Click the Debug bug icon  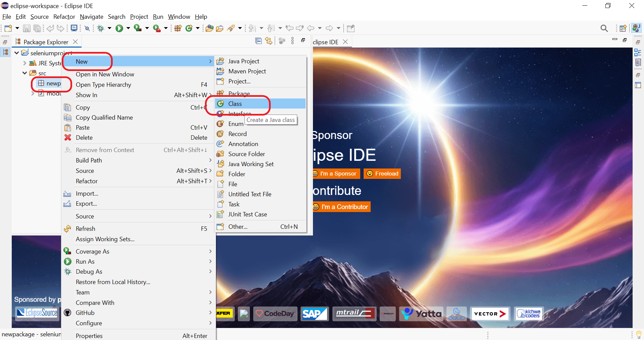click(101, 28)
